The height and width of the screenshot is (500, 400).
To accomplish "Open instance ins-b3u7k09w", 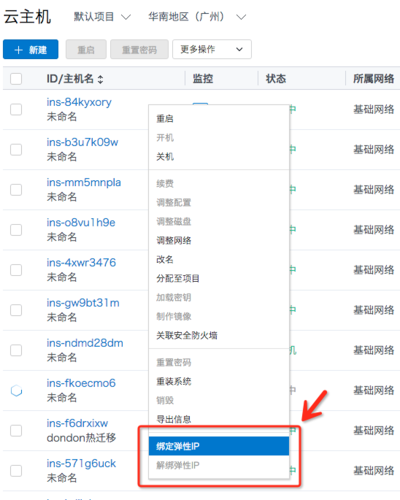I will tap(82, 142).
